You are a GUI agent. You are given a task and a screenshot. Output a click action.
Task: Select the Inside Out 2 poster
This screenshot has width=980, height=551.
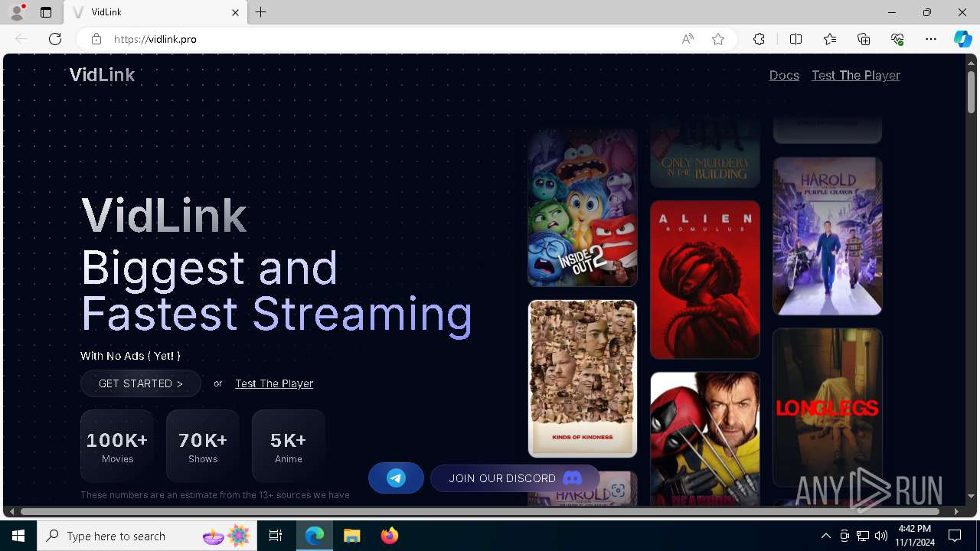point(583,207)
